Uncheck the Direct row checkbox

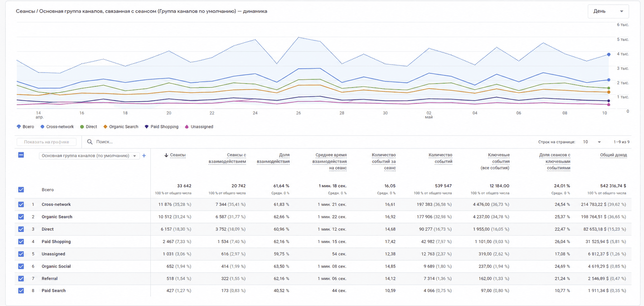pos(21,229)
